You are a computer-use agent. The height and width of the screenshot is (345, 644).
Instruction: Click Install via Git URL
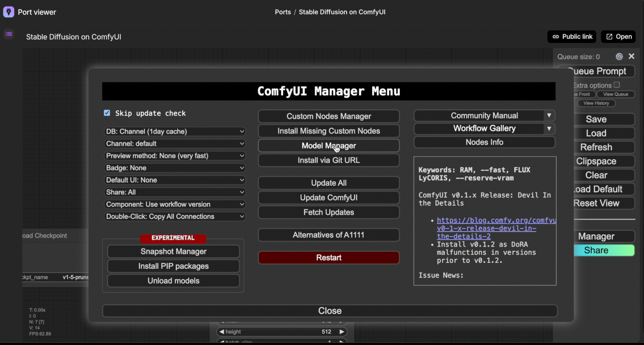click(x=329, y=160)
